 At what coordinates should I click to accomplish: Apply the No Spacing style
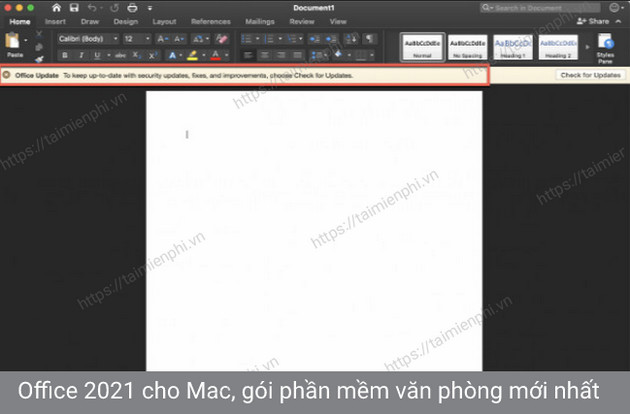coord(467,47)
